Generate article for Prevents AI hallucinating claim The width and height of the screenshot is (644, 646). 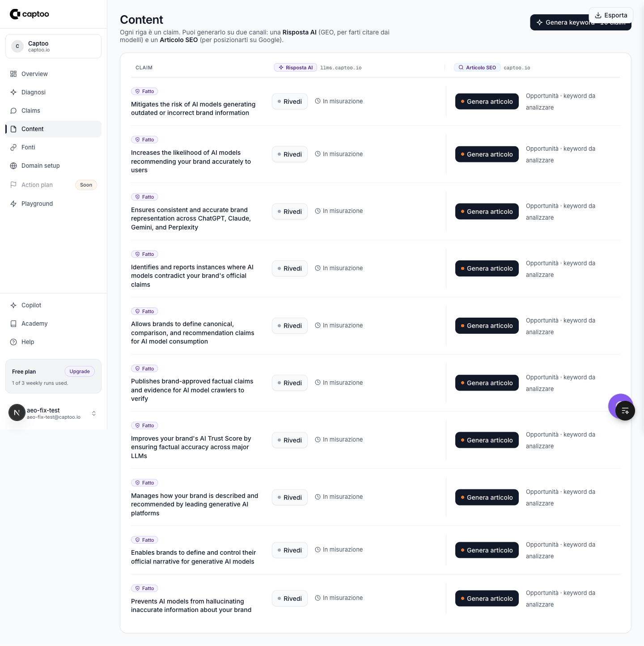tap(487, 599)
